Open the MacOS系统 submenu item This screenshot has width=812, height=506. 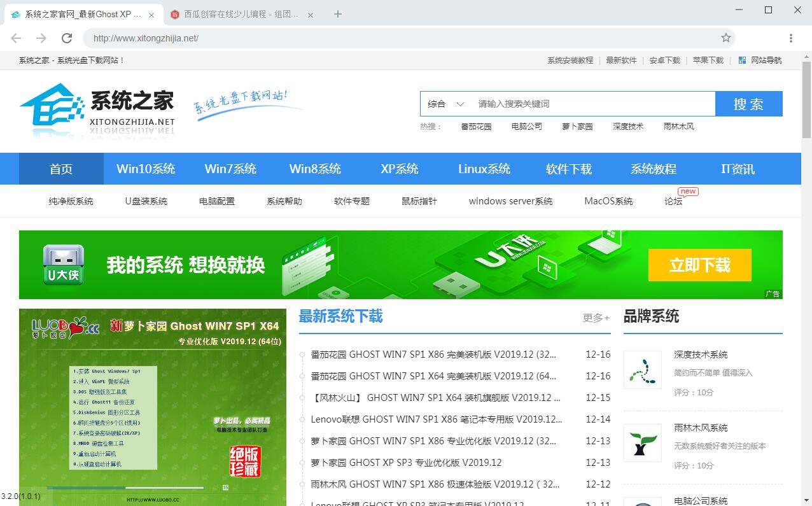[x=608, y=200]
